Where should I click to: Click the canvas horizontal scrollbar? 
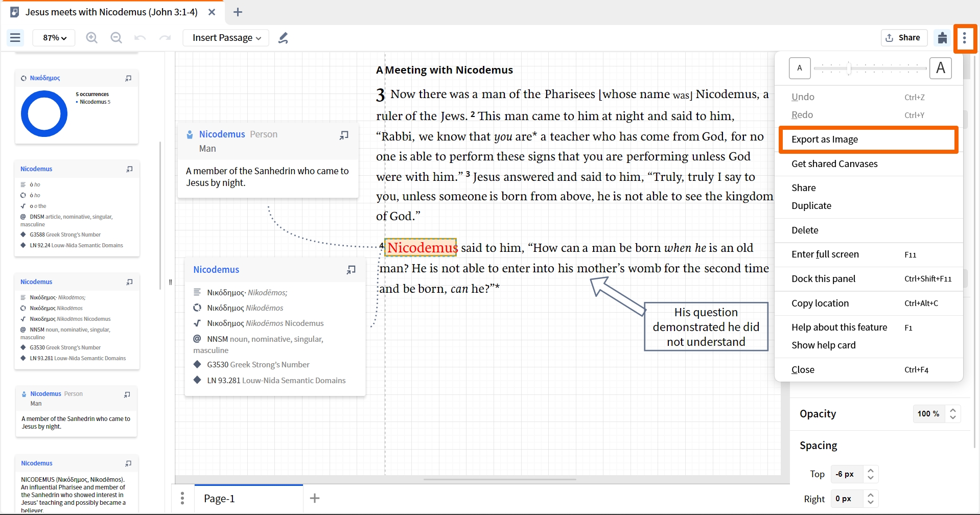[x=499, y=480]
